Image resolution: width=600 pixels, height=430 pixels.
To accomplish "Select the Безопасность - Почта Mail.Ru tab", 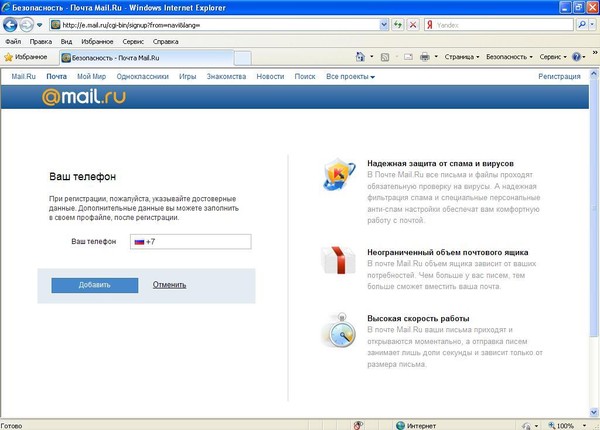I will tap(147, 58).
